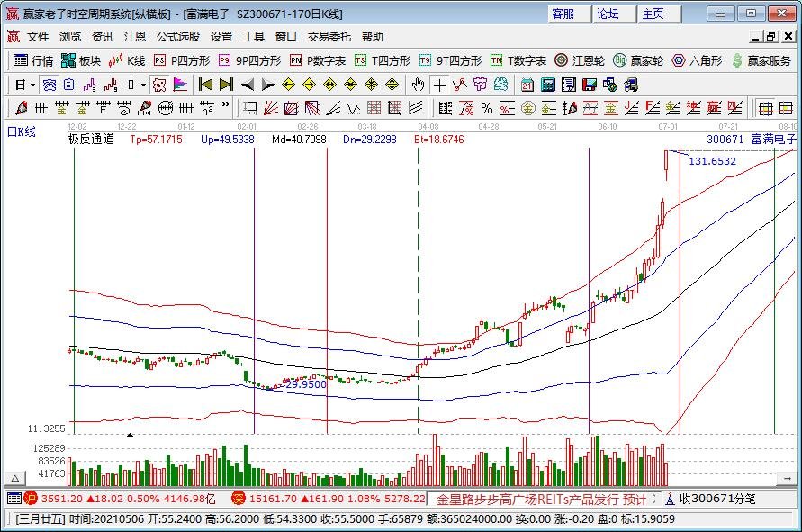Open the candlestick style dropdown arrow
The width and height of the screenshot is (802, 532).
click(x=144, y=86)
